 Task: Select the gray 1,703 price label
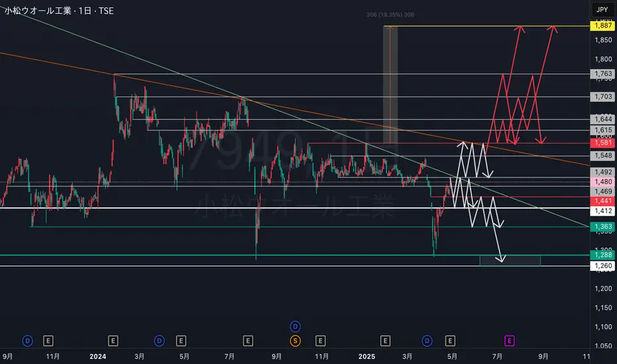[x=602, y=97]
